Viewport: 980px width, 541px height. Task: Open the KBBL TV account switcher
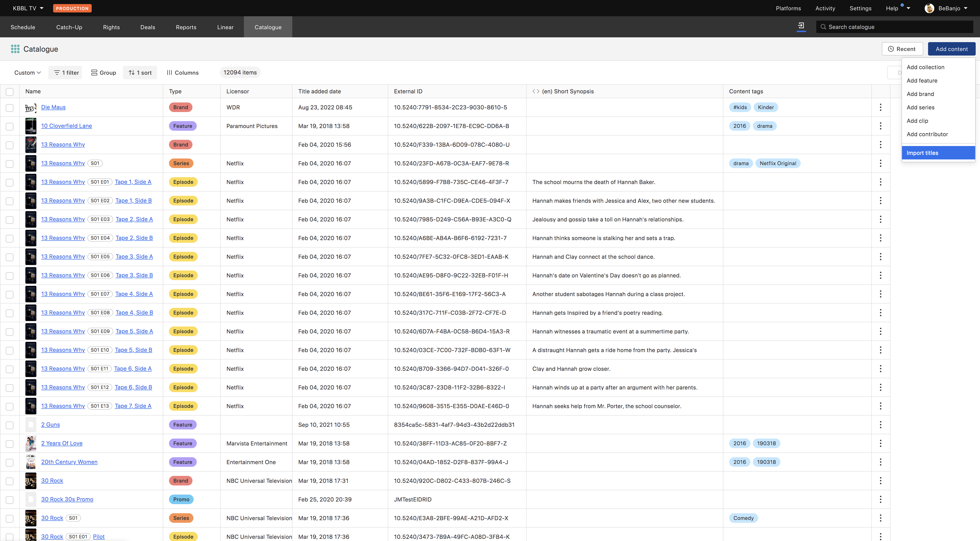click(28, 8)
